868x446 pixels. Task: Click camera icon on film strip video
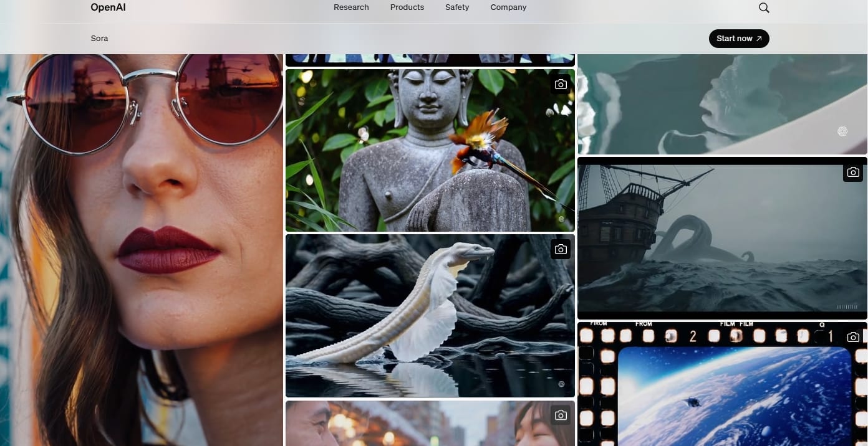click(x=853, y=337)
